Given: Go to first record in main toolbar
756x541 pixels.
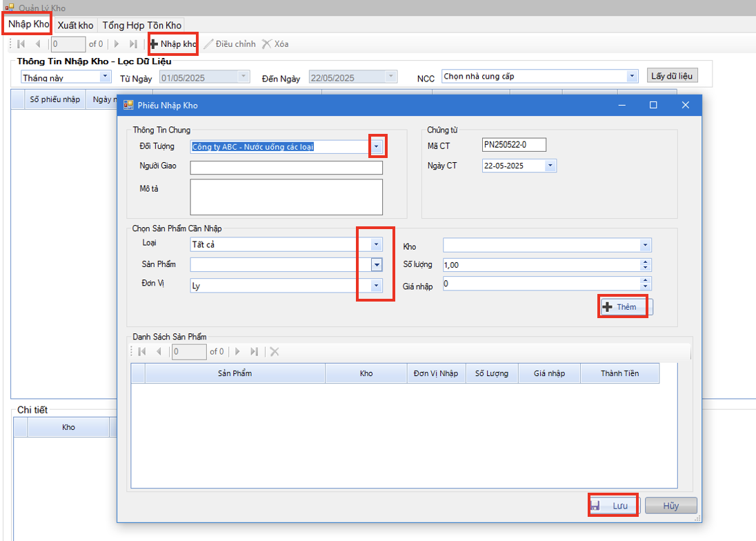Looking at the screenshot, I should click(21, 44).
